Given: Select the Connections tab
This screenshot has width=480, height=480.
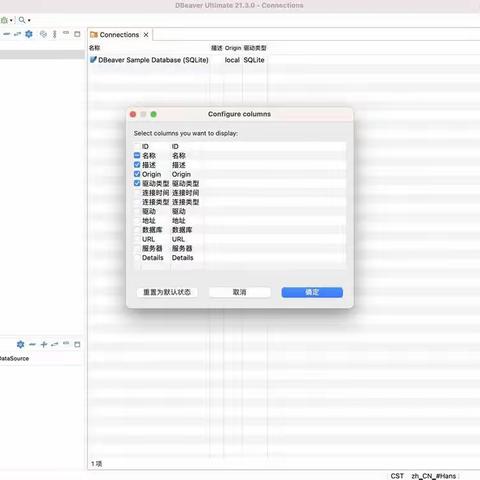Looking at the screenshot, I should click(x=119, y=35).
